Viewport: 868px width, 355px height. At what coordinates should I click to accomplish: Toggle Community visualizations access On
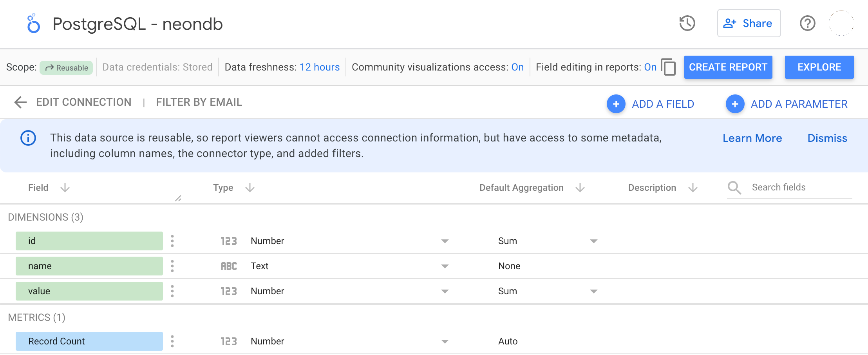pos(517,67)
